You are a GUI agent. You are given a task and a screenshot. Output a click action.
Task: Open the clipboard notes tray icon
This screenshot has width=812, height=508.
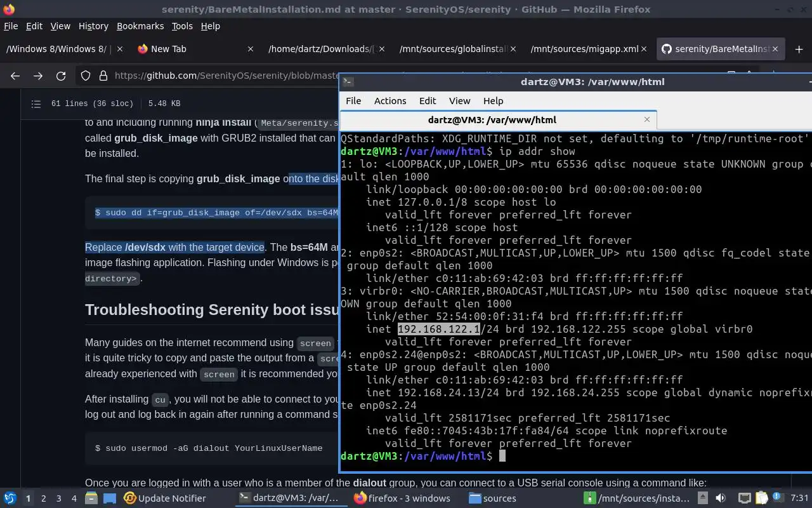(x=762, y=498)
